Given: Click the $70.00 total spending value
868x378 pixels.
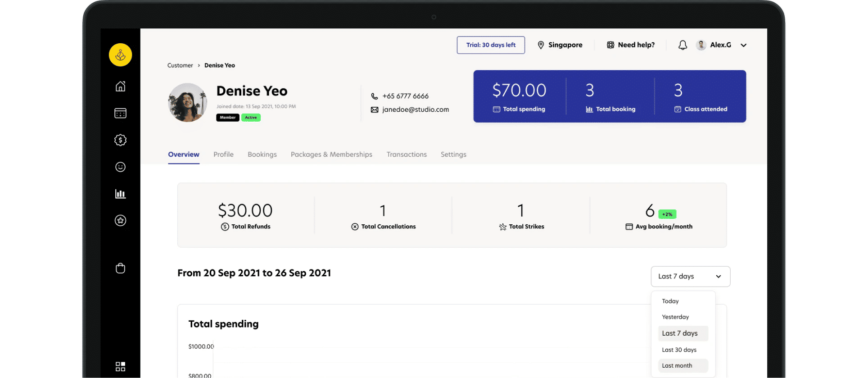Looking at the screenshot, I should 519,91.
